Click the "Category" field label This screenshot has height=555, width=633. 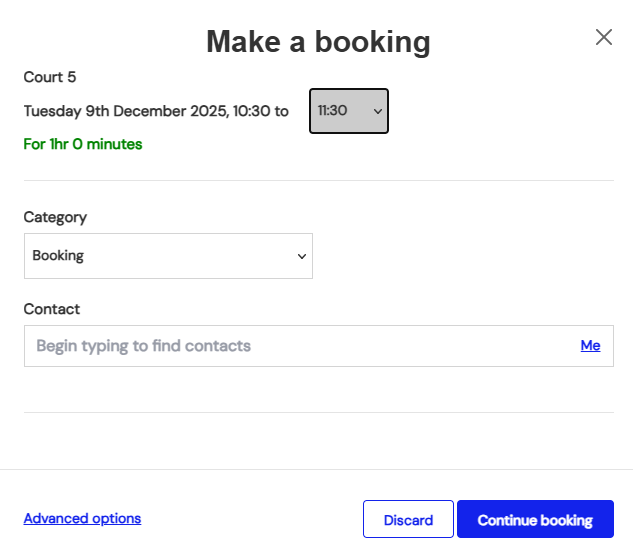click(x=55, y=217)
